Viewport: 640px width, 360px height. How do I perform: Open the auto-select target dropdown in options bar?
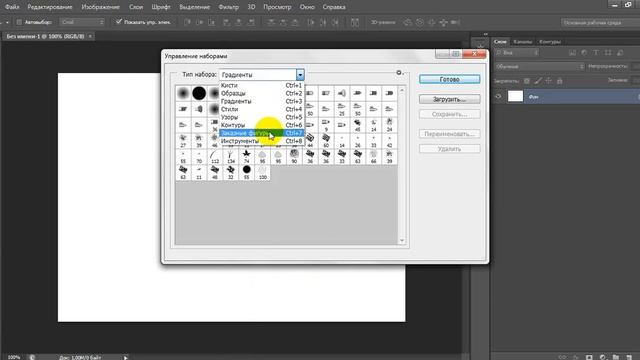coord(82,22)
